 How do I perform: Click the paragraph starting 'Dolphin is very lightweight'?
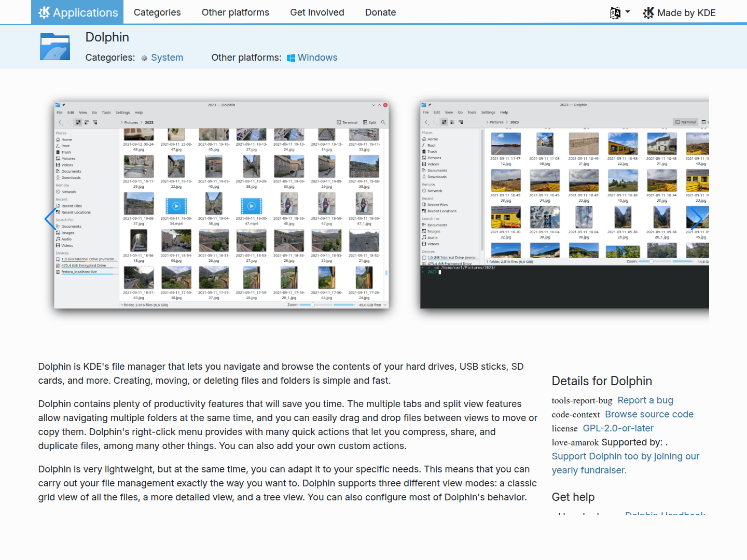pos(287,483)
